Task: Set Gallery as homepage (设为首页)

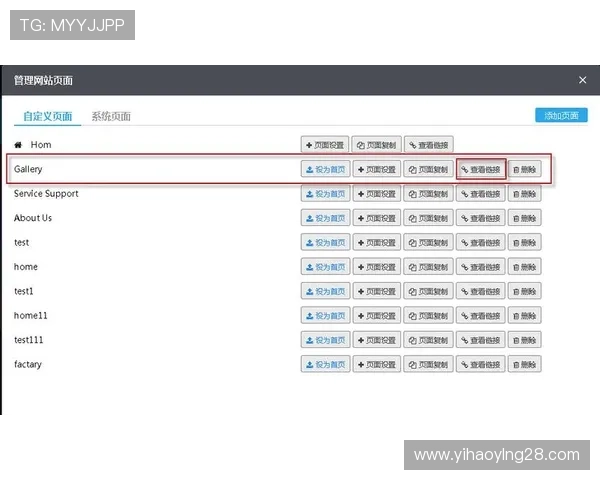Action: [325, 170]
